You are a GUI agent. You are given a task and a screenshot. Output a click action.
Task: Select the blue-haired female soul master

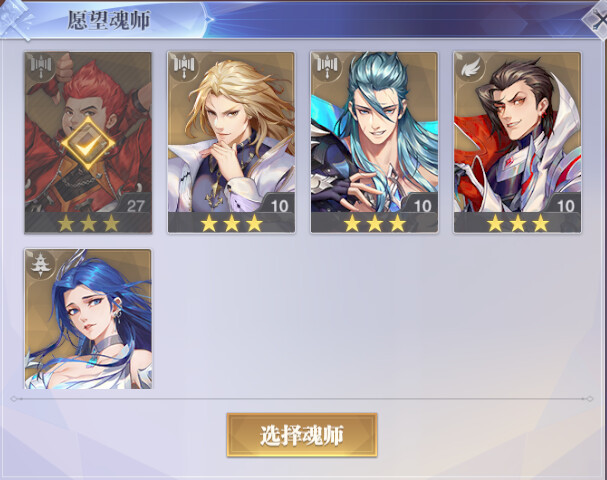click(88, 319)
